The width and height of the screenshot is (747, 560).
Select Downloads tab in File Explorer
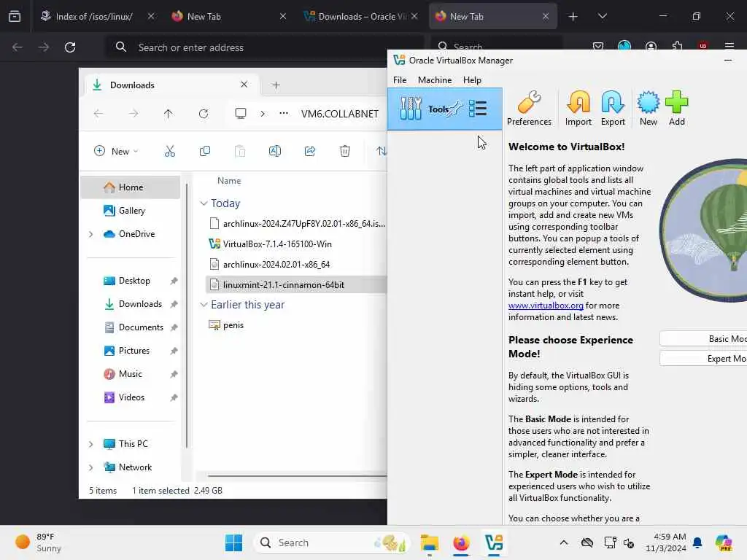click(170, 85)
